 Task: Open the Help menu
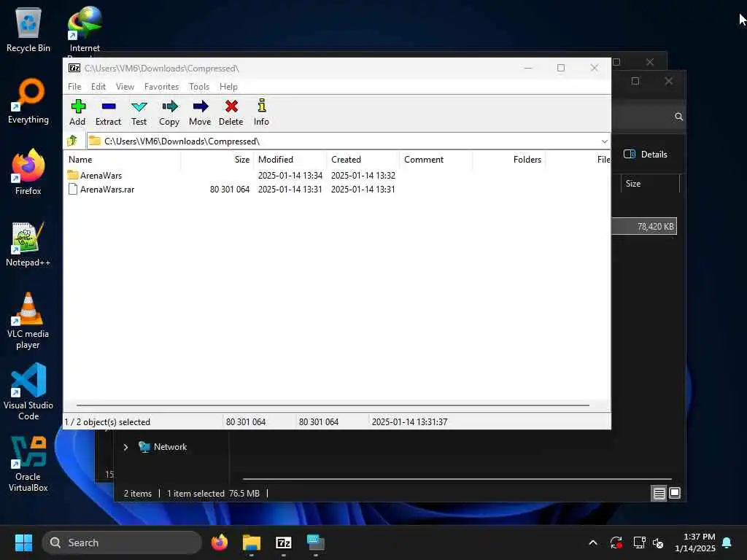click(x=228, y=87)
